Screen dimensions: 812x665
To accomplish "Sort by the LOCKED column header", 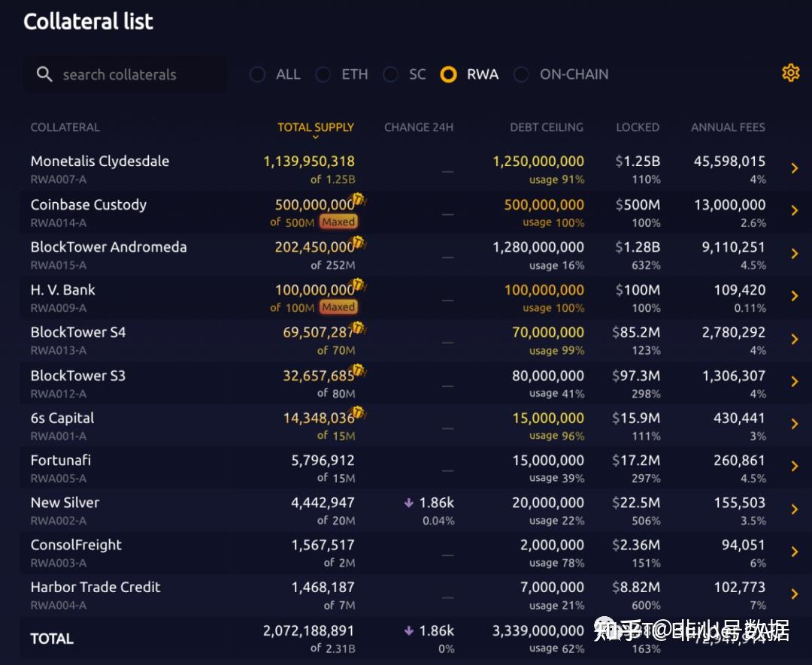I will tap(638, 127).
